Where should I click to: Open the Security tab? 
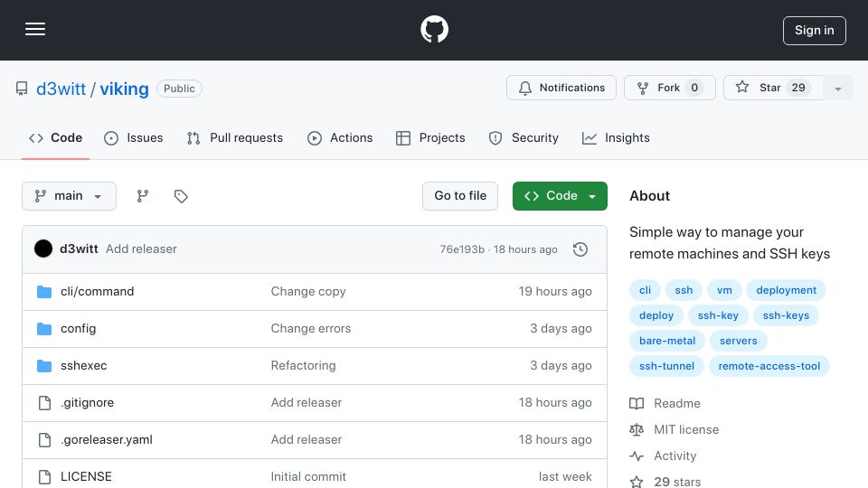[524, 137]
